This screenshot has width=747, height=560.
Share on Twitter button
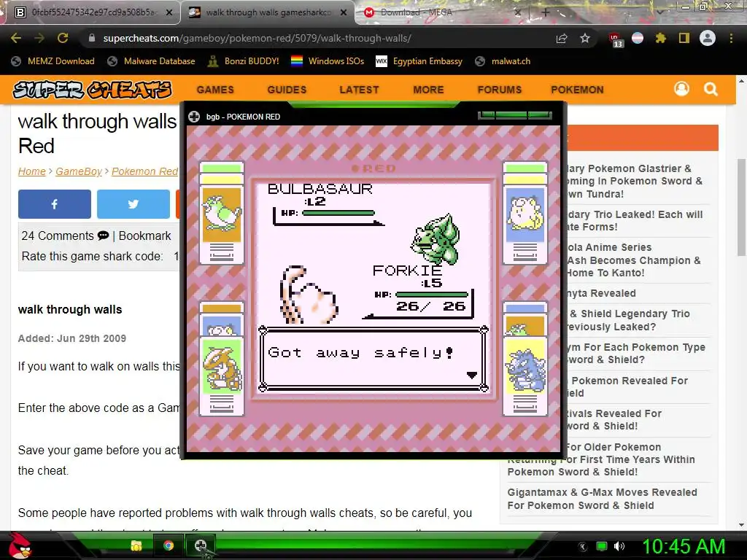tap(133, 204)
